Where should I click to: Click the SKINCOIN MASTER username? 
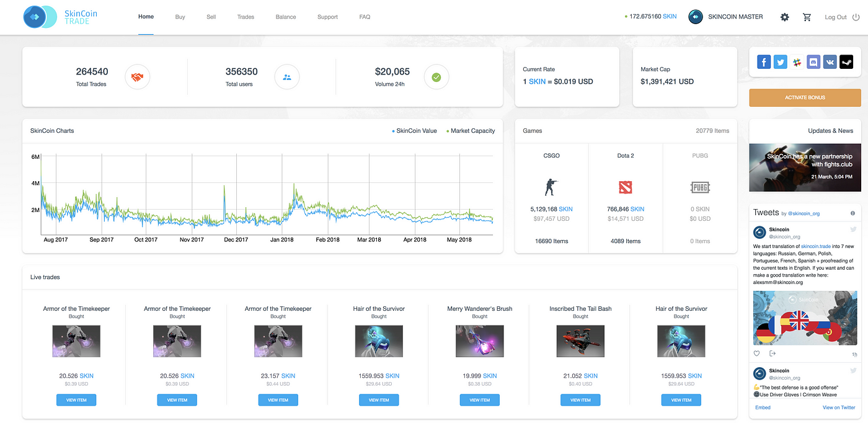click(735, 17)
